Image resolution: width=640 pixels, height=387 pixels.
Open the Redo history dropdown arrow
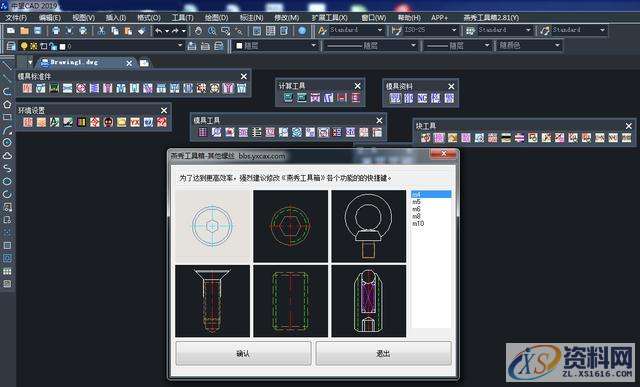184,31
